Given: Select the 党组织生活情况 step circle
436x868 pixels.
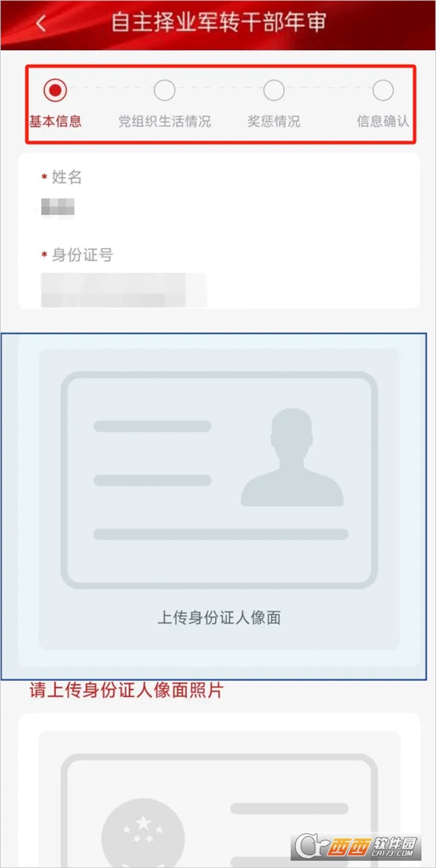Looking at the screenshot, I should 164,90.
